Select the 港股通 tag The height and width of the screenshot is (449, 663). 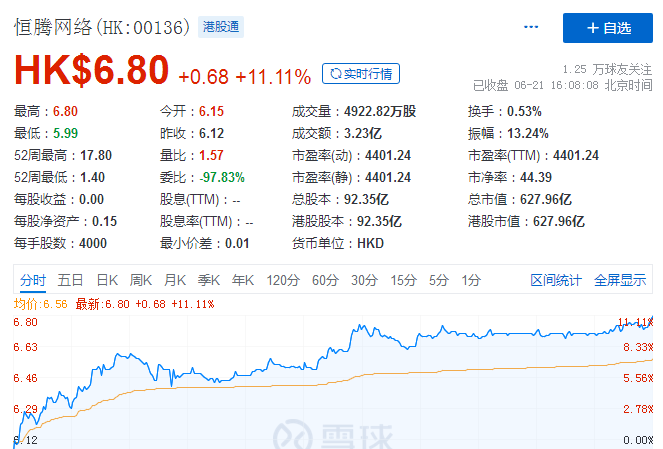click(221, 27)
